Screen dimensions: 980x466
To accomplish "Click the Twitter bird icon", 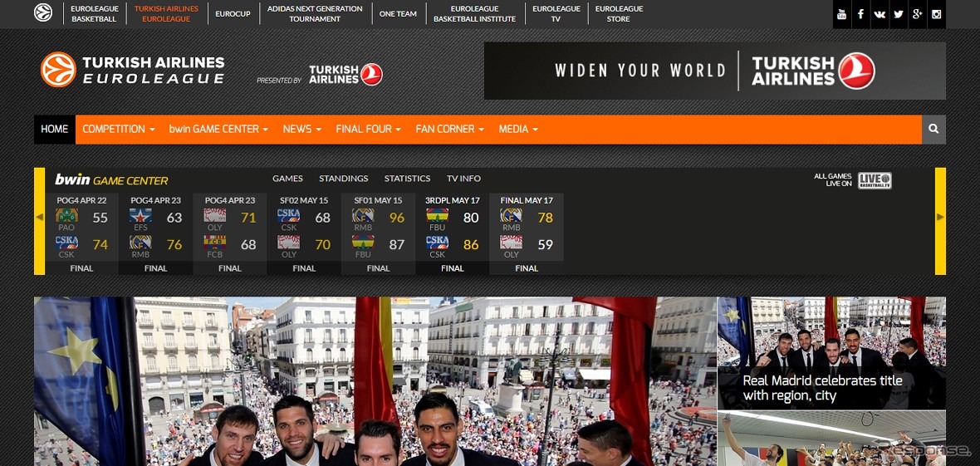I will point(899,14).
